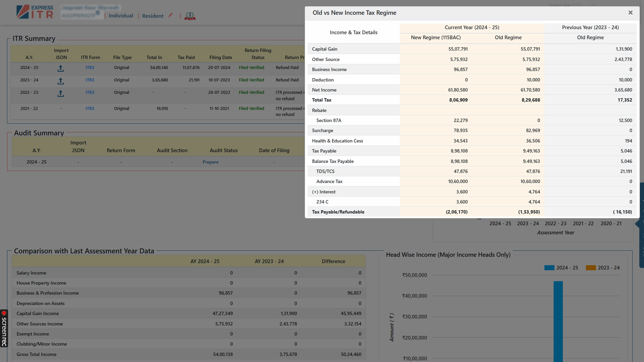Viewport: 644px width, 362px height.
Task: Toggle 2023-24 series in Head Wise Income legend
Action: coord(602,267)
